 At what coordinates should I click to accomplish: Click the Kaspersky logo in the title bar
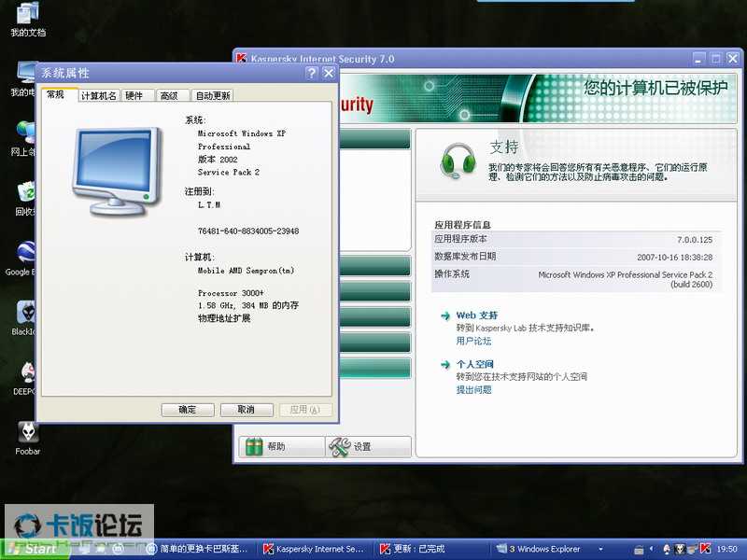pos(242,58)
